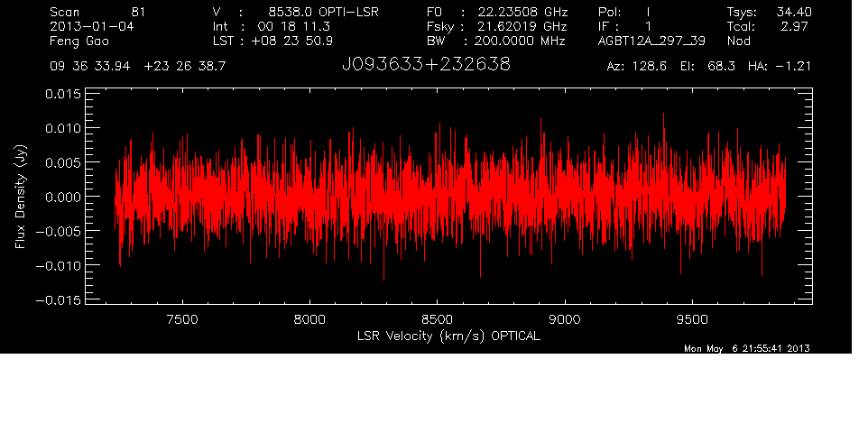Click the x-axis tick label 7500

[x=182, y=319]
